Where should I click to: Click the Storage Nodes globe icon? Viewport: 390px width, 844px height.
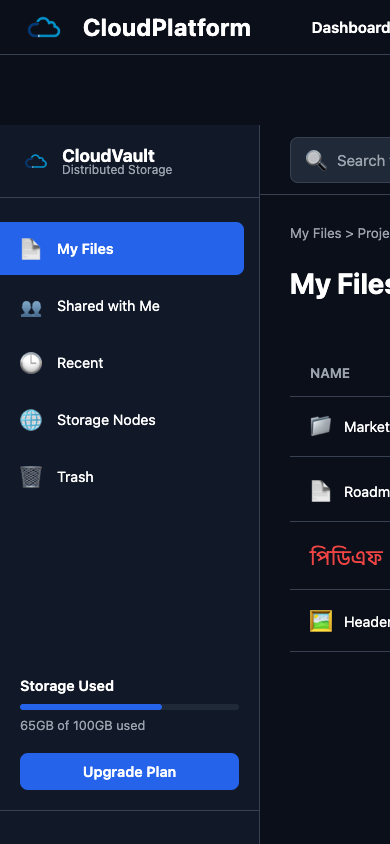[31, 420]
